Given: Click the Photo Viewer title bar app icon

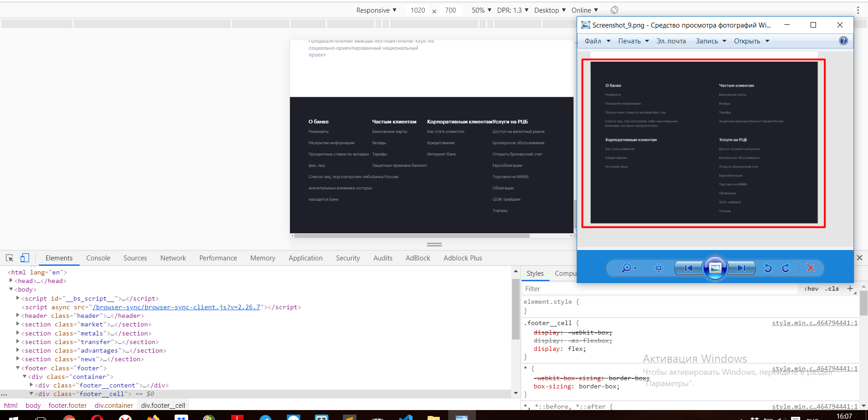Looking at the screenshot, I should click(586, 25).
